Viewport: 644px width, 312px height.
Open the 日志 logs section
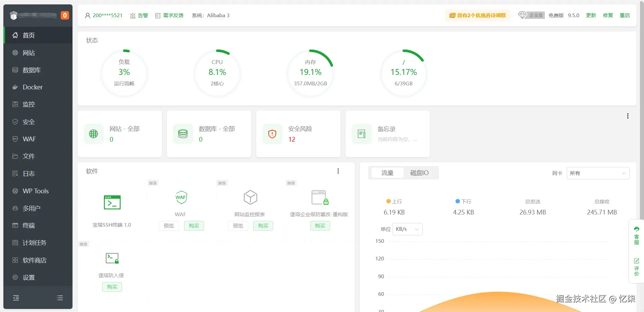point(38,173)
